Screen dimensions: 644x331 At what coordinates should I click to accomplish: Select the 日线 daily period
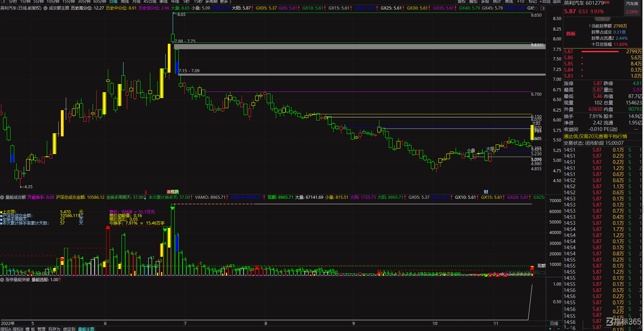(x=113, y=2)
